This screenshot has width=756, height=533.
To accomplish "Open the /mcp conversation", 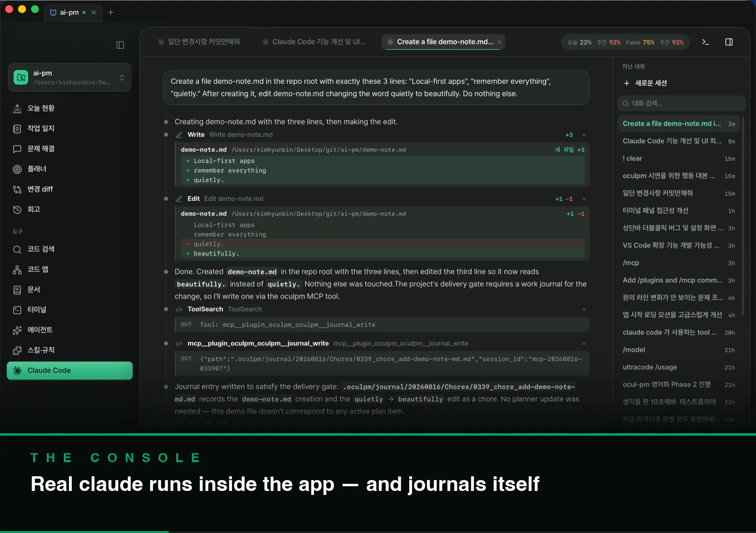I will (679, 263).
